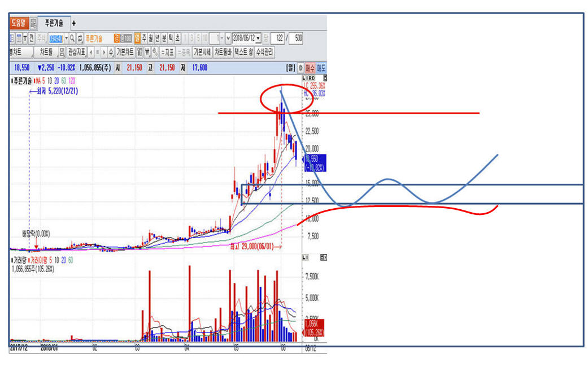Click the save icon next to 차트툴
This screenshot has height=371, width=588.
(x=62, y=53)
